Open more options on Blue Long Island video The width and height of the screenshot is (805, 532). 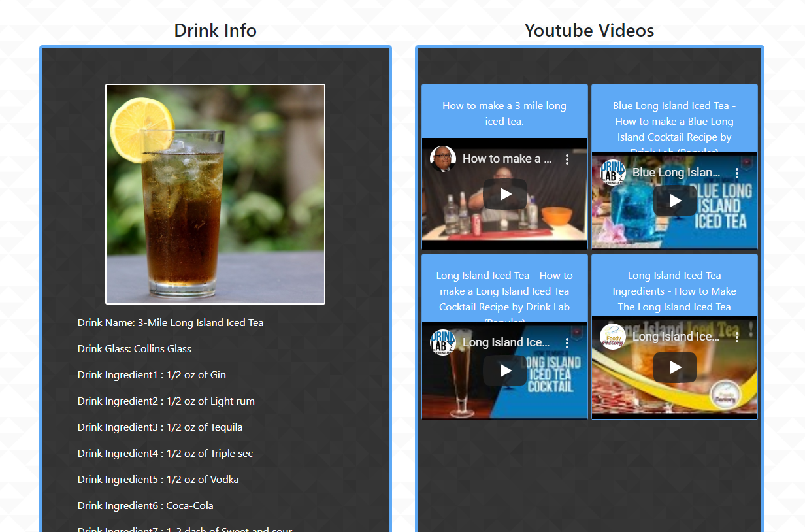point(737,173)
